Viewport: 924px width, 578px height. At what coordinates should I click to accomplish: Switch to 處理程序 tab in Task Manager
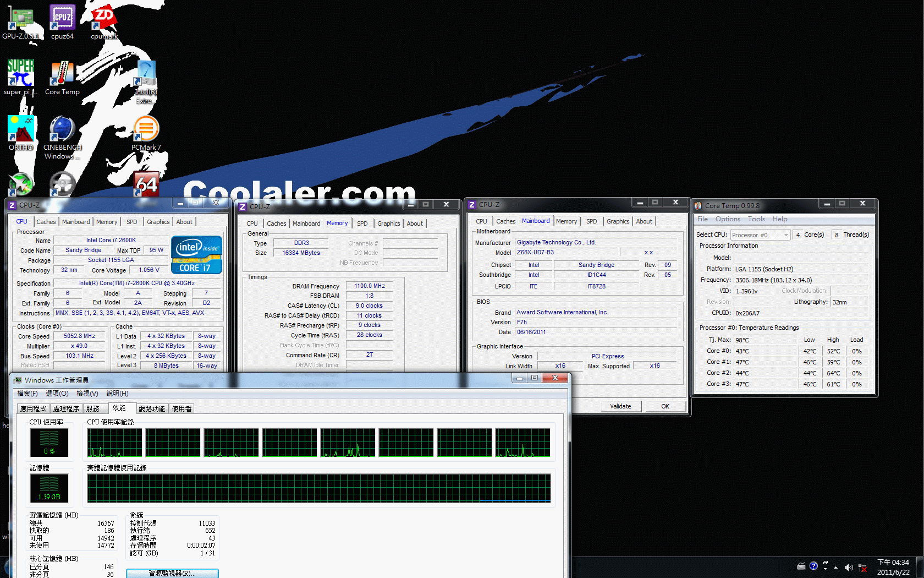coord(67,408)
